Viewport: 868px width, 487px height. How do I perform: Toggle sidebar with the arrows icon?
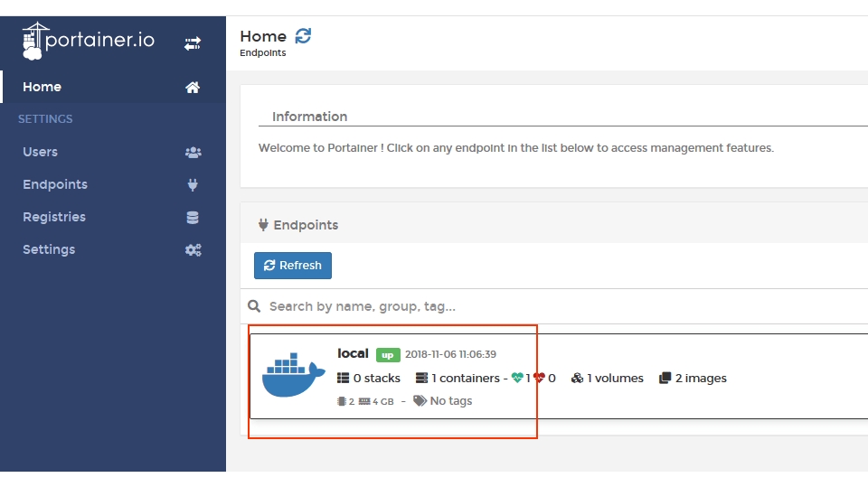[193, 42]
